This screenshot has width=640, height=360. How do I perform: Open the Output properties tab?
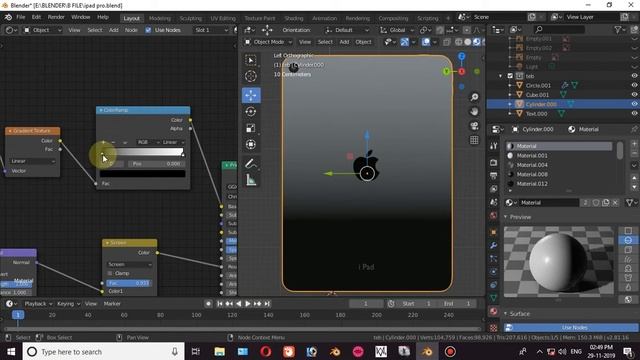493,176
